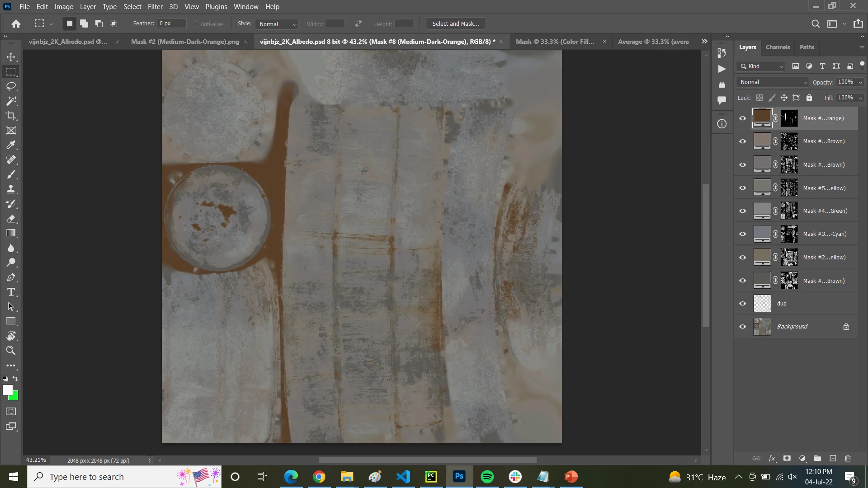Viewport: 868px width, 488px height.
Task: Select the Zoom tool in toolbar
Action: 11,351
